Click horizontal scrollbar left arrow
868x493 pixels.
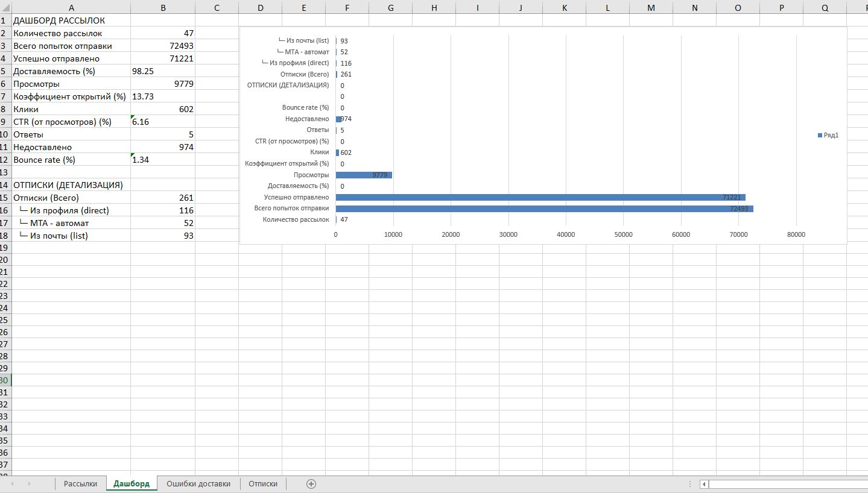point(704,484)
